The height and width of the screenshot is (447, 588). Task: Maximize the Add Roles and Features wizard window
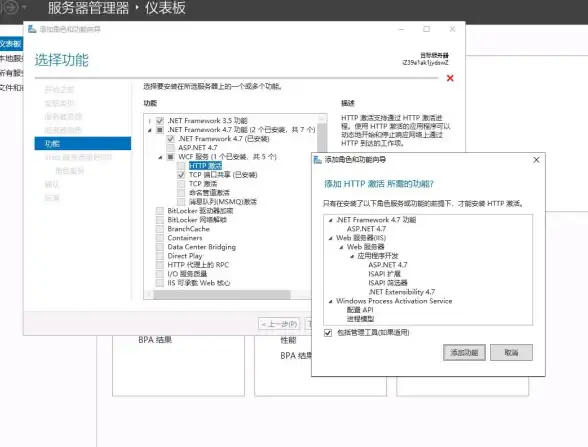(426, 29)
